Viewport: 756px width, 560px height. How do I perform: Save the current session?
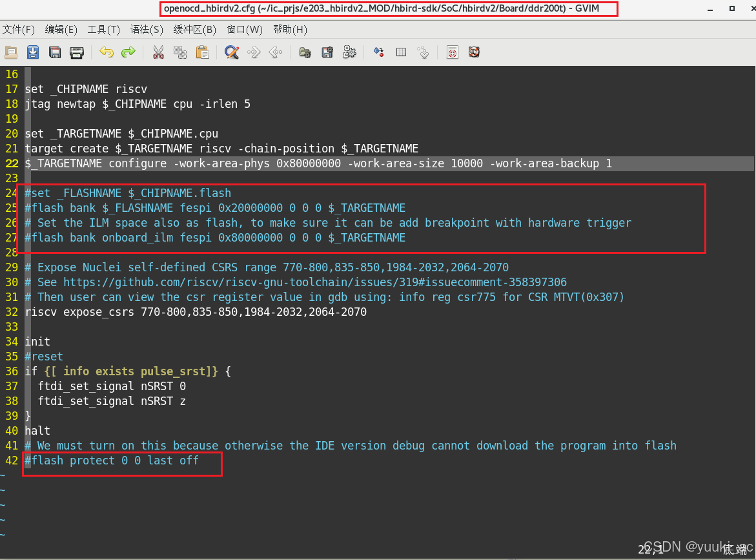pyautogui.click(x=327, y=52)
